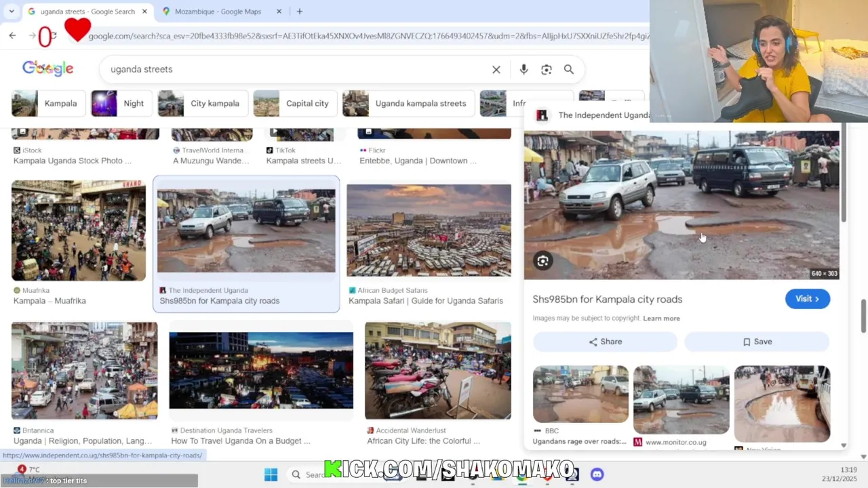Screen dimensions: 868x488
Task: Open the Britannica Kampala traffic thumbnail
Action: pos(85,371)
